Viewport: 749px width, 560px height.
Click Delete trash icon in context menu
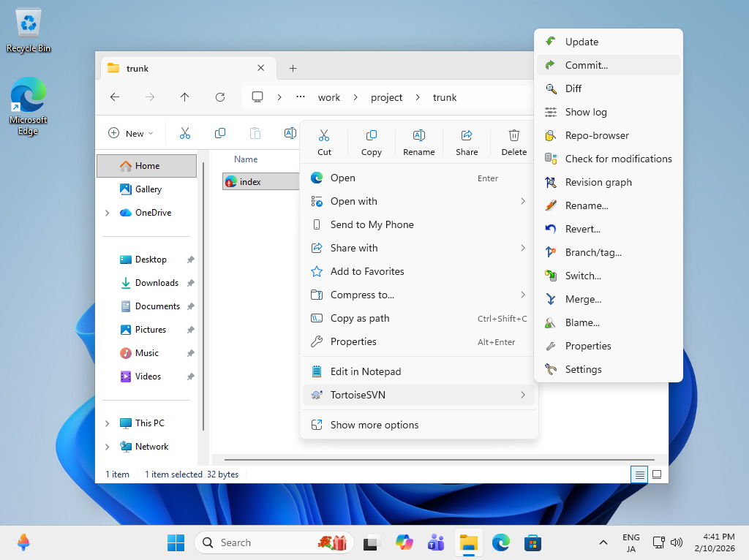coord(514,135)
